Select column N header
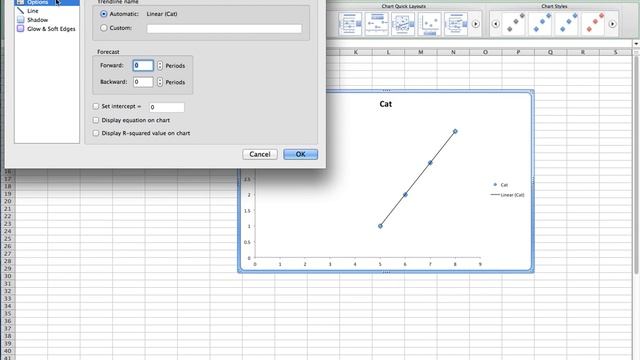Viewport: 640px width, 360px height. 453,52
